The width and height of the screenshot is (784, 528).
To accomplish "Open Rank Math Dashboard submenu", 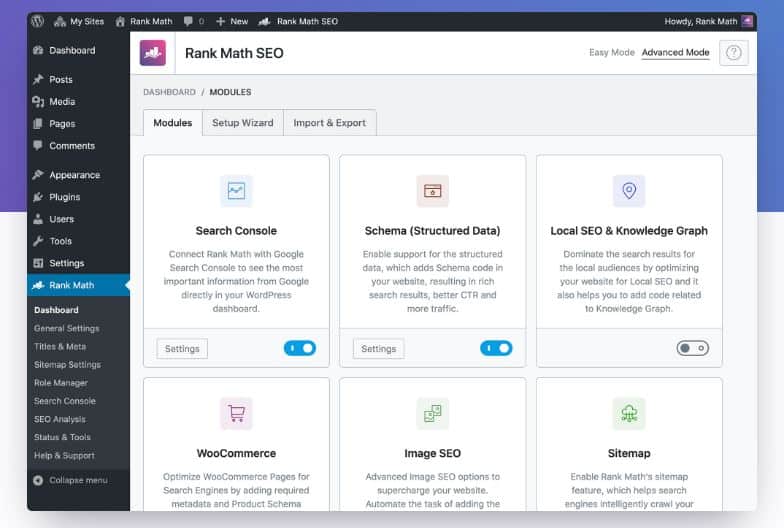I will 56,310.
